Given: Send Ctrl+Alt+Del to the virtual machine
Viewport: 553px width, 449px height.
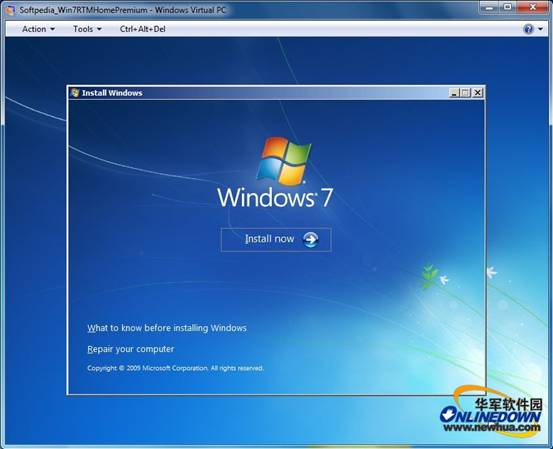Looking at the screenshot, I should pyautogui.click(x=142, y=29).
